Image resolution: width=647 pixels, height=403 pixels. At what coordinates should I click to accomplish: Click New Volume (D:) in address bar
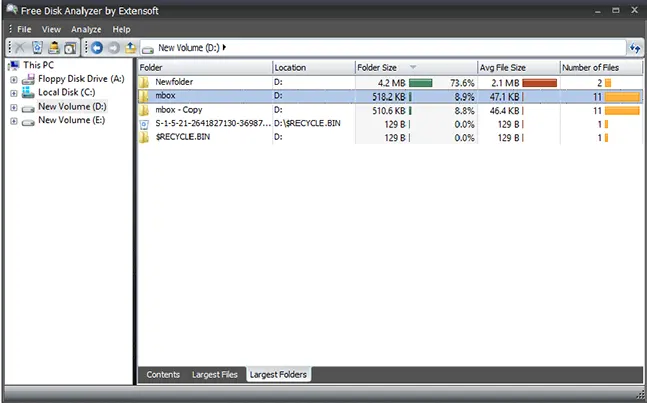click(x=189, y=48)
